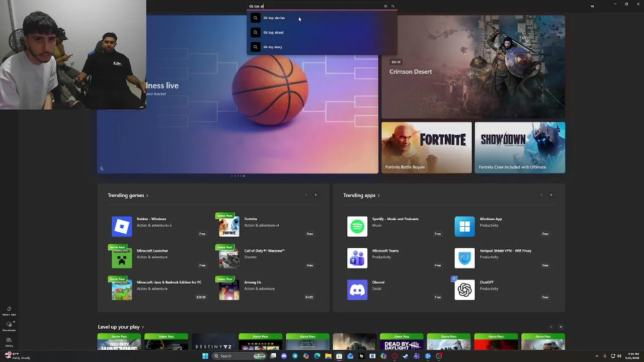Open Microsoft Edge from the taskbar

tap(317, 356)
